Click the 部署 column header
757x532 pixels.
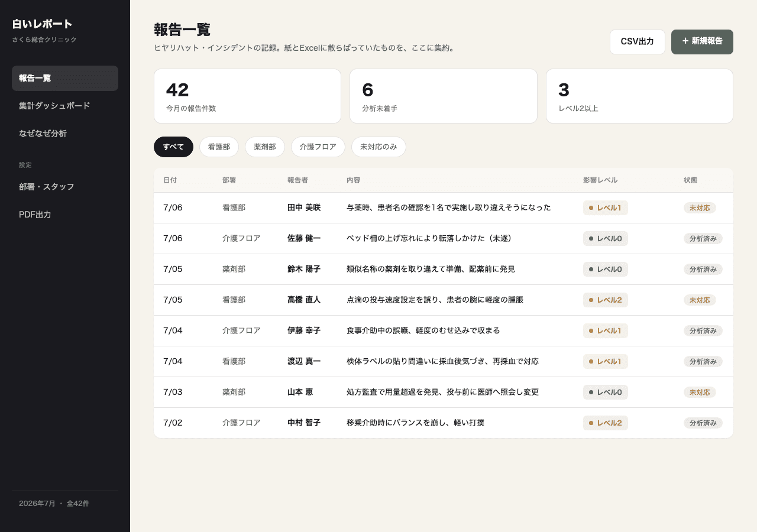pyautogui.click(x=229, y=180)
